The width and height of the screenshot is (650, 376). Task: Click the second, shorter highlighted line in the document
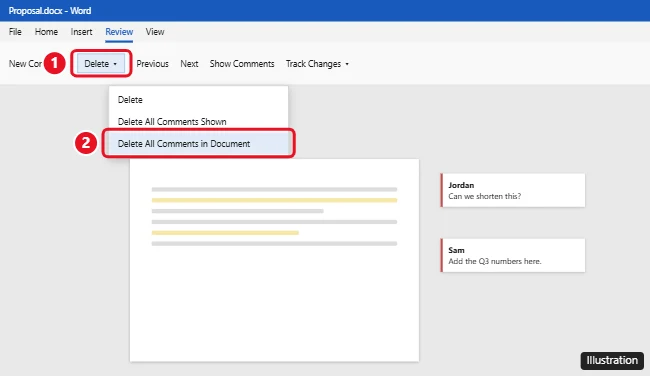225,233
